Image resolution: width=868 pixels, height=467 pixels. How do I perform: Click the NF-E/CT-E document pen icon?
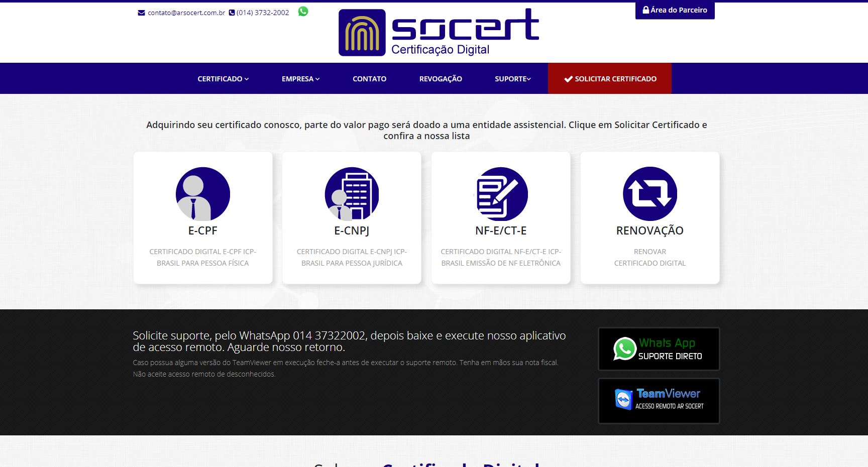coord(501,194)
